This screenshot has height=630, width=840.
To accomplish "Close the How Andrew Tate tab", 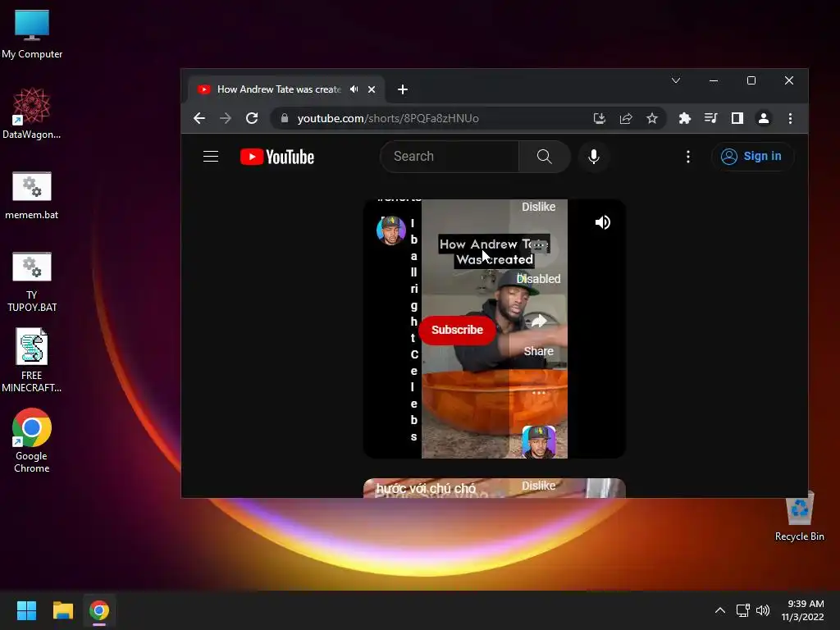I will coord(372,89).
